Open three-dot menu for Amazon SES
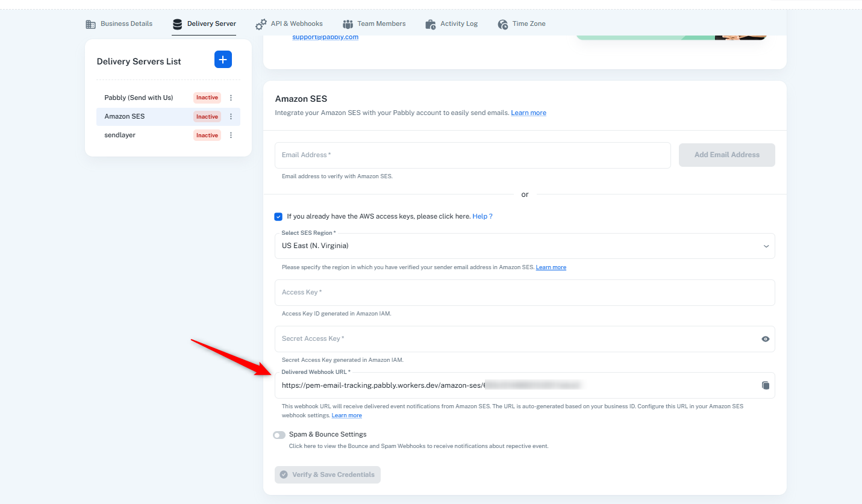862x504 pixels. pos(231,117)
